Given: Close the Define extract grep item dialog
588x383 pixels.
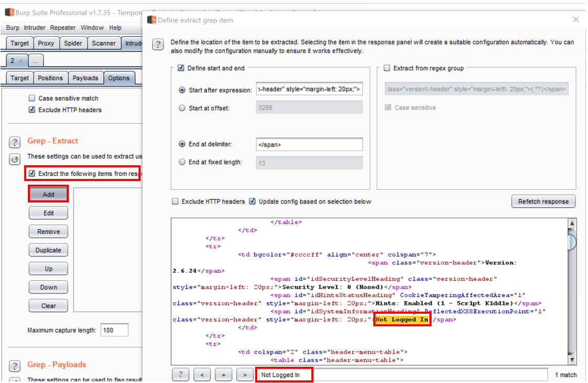Looking at the screenshot, I should coord(575,19).
